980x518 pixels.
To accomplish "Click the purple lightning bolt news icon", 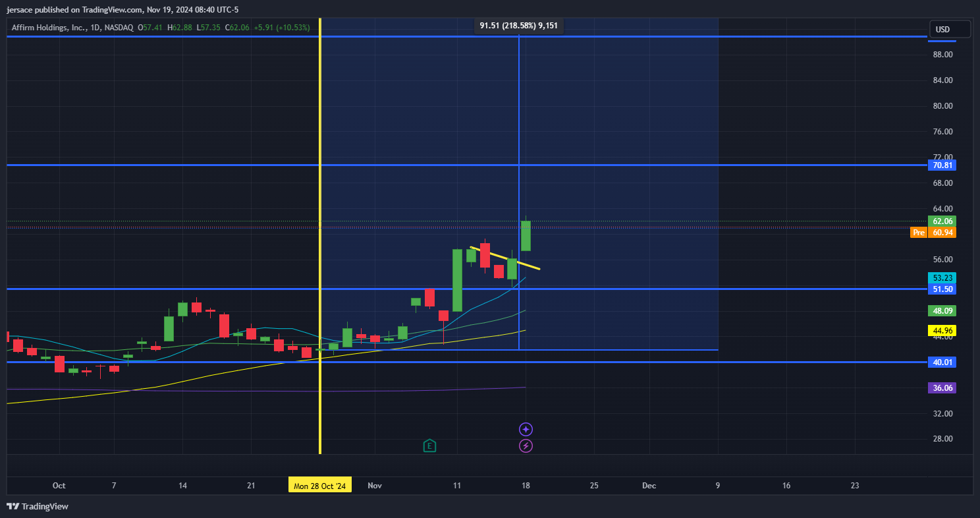I will click(x=526, y=446).
